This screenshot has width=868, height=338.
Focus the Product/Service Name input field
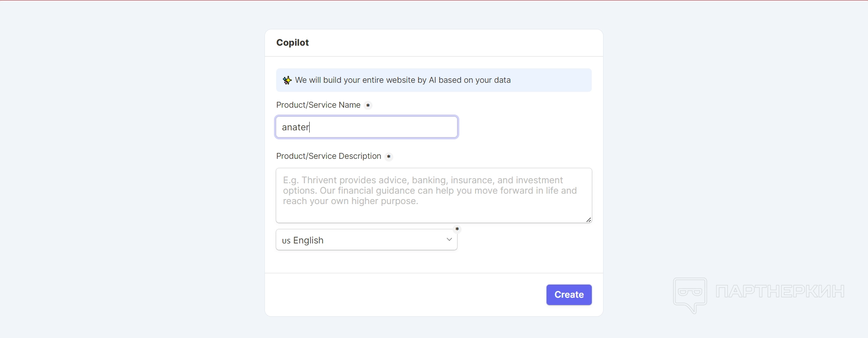pyautogui.click(x=384, y=127)
